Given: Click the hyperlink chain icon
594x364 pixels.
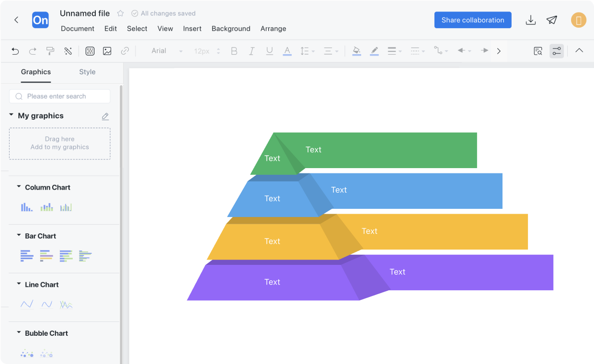Looking at the screenshot, I should [125, 51].
